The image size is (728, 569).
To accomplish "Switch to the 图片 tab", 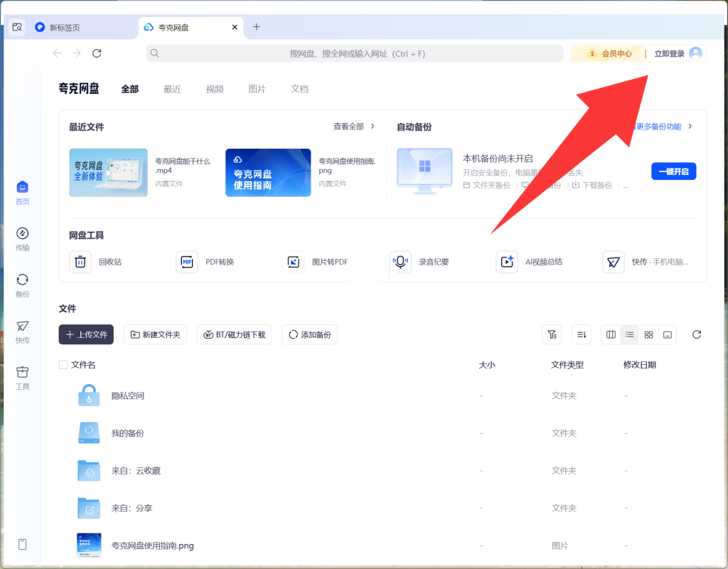I will 257,89.
